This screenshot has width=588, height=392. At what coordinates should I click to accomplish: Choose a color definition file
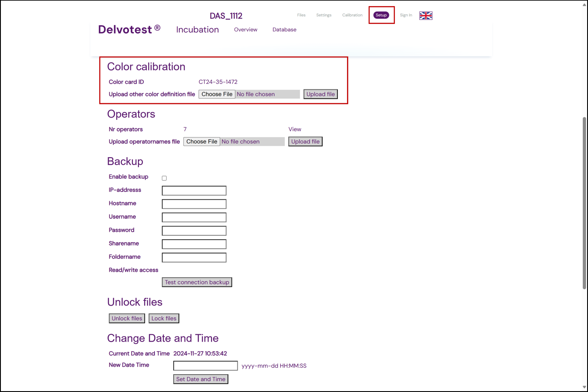coord(217,94)
